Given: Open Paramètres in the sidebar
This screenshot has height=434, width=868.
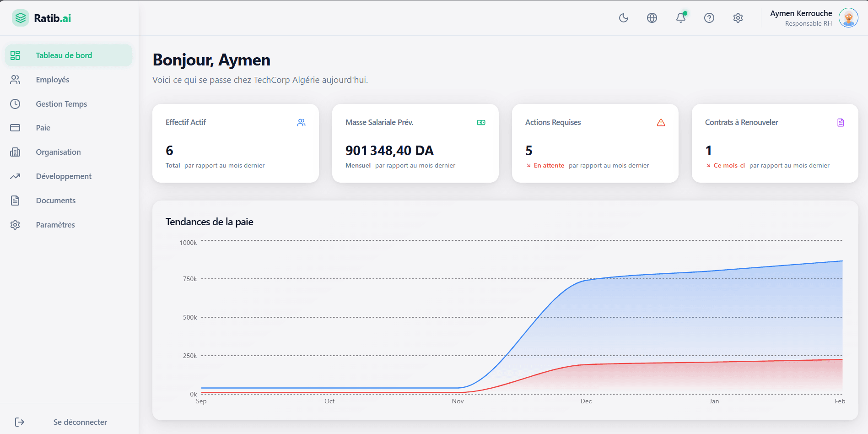Looking at the screenshot, I should (55, 225).
